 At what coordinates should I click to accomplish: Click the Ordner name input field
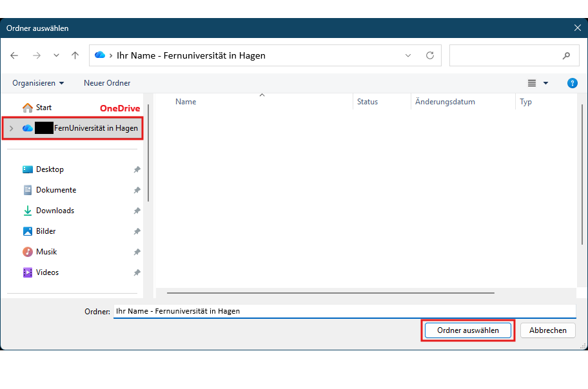pos(345,311)
